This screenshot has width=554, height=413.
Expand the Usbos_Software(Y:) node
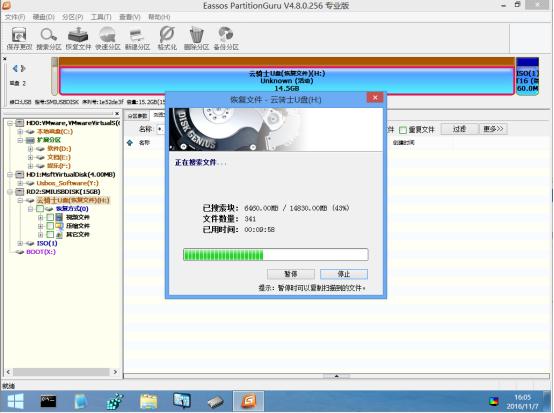tap(20, 183)
